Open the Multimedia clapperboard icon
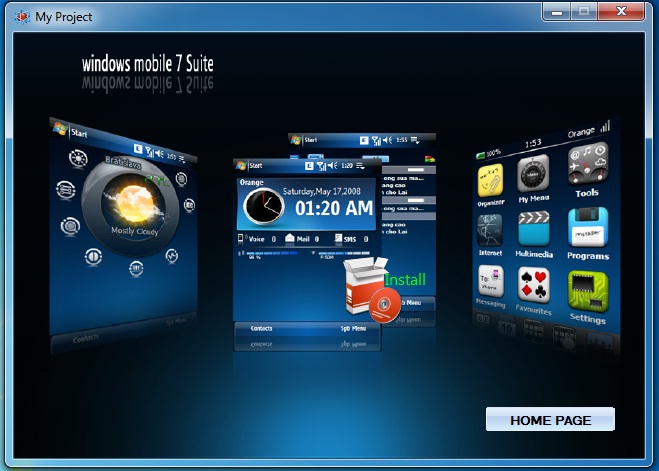The width and height of the screenshot is (659, 471). 534,229
